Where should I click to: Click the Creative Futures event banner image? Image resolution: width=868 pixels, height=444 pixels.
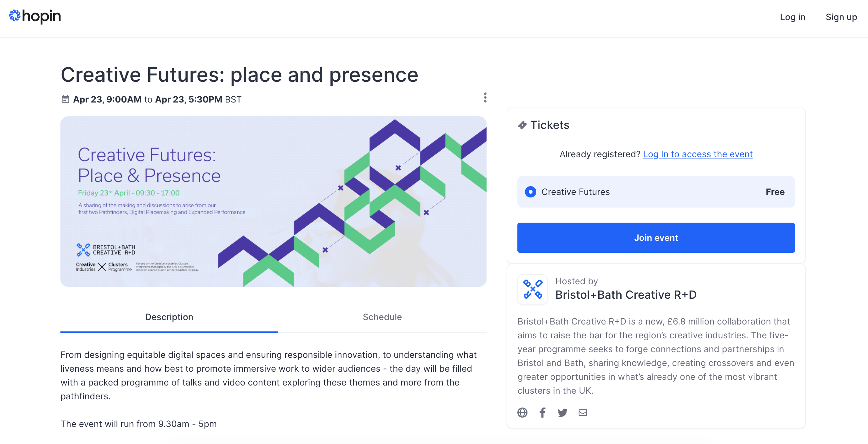click(273, 201)
